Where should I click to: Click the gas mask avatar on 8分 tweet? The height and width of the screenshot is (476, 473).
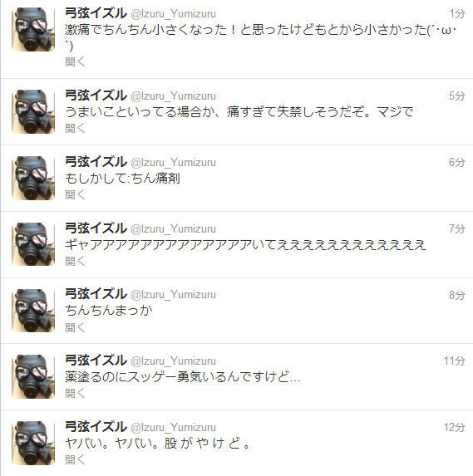click(33, 310)
